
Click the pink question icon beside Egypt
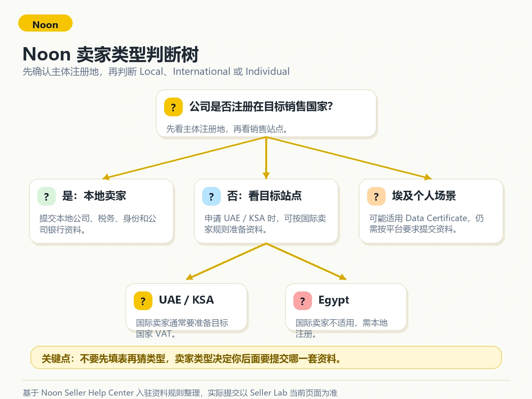click(302, 301)
